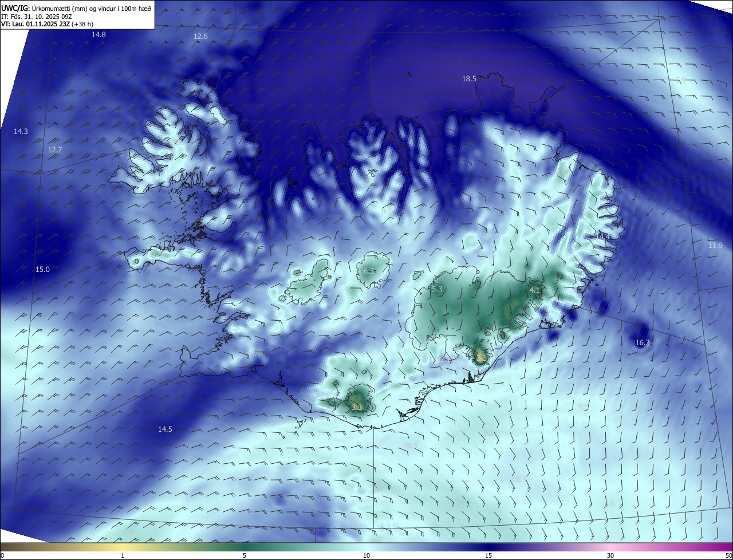The width and height of the screenshot is (733, 560).
Task: Click the 50 tick on color scale
Action: (x=728, y=556)
